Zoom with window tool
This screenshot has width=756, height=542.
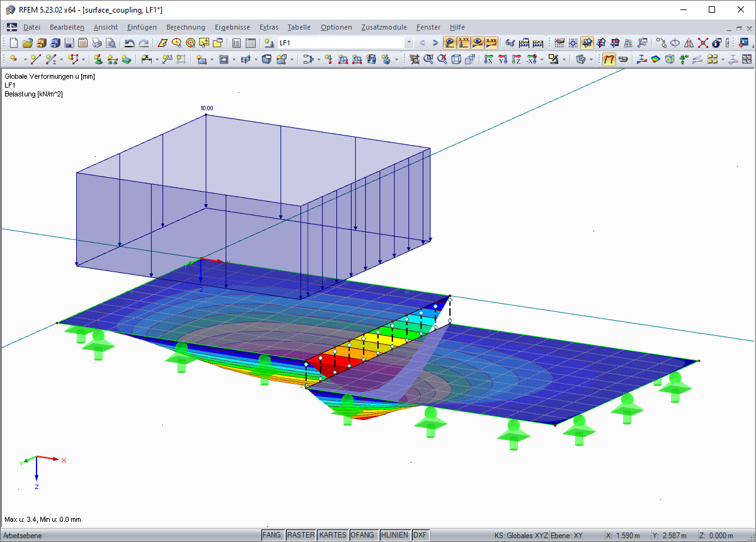(x=428, y=59)
